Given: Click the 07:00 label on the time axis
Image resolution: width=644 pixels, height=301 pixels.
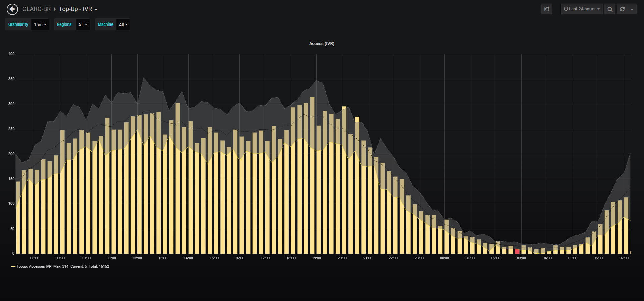Looking at the screenshot, I should pos(624,258).
